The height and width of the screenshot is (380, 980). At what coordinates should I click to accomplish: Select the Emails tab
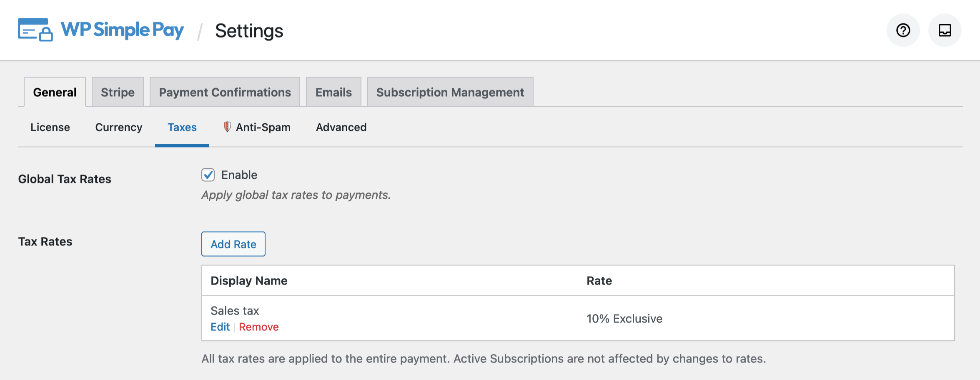click(333, 92)
